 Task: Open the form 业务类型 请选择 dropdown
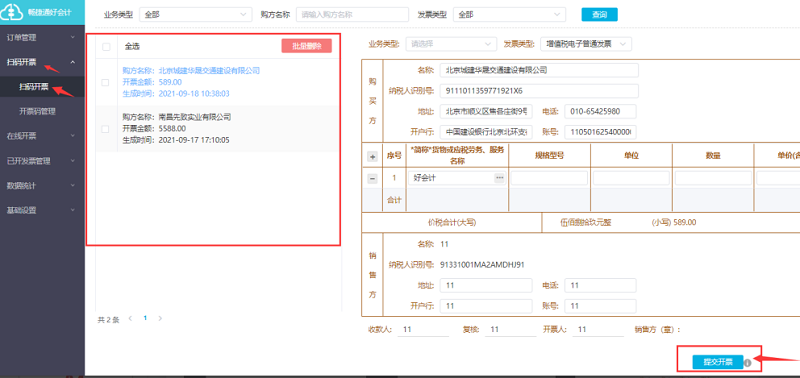point(451,44)
